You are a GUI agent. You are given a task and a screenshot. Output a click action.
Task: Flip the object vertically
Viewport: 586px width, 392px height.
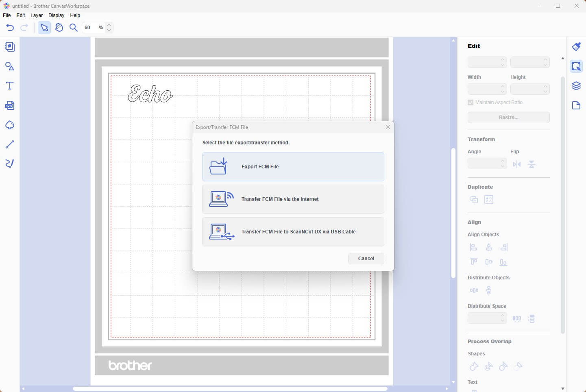click(532, 164)
